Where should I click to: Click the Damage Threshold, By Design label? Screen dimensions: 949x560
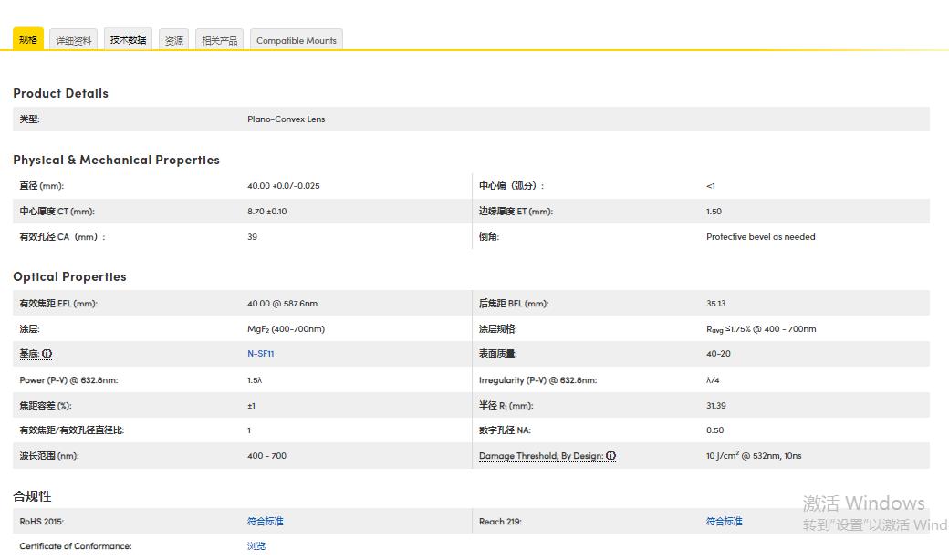541,456
